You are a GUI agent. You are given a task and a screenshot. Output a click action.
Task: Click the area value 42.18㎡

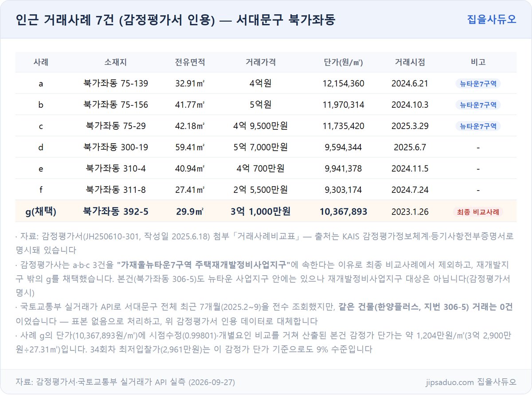pyautogui.click(x=190, y=126)
